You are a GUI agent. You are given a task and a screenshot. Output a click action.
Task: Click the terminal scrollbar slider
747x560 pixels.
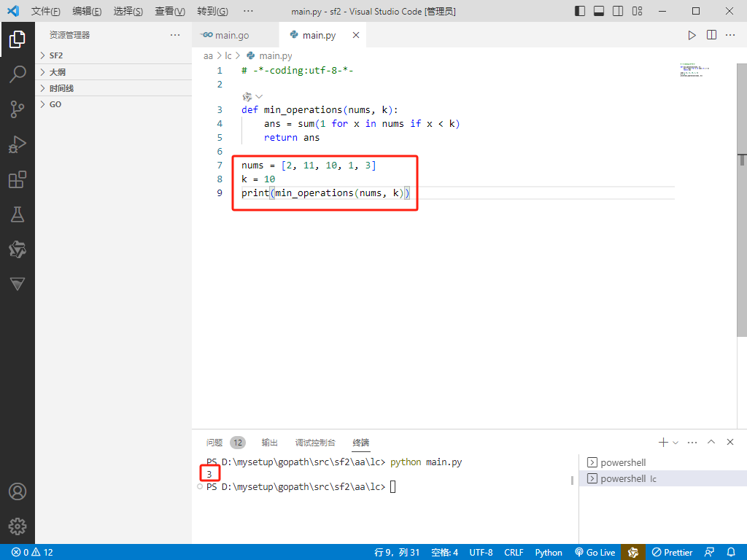572,480
